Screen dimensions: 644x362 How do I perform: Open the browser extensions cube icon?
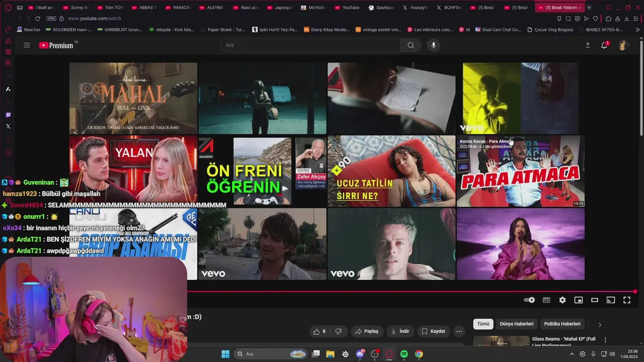608,19
